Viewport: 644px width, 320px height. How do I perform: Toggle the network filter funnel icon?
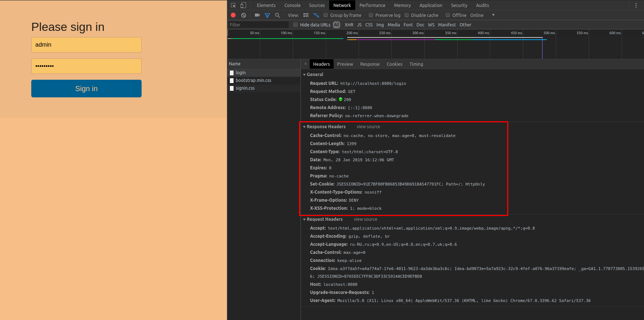click(x=267, y=15)
